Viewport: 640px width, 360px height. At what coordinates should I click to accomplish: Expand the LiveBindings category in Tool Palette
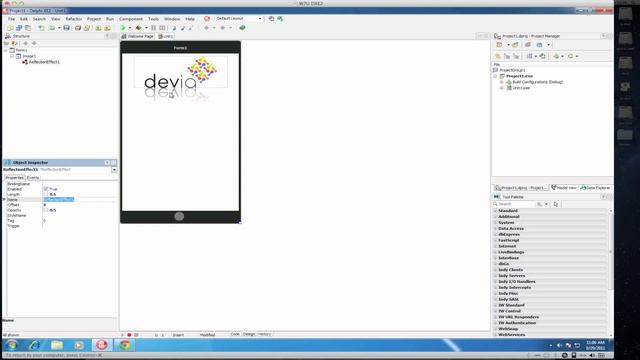pyautogui.click(x=496, y=252)
